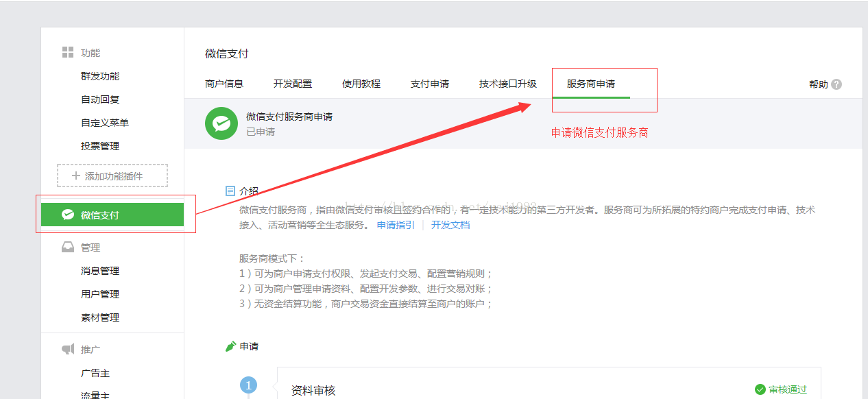Open the 开发文档 link
This screenshot has width=868, height=399.
[x=450, y=225]
